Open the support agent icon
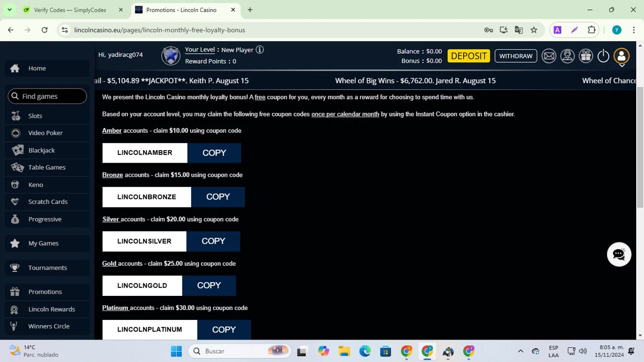This screenshot has width=644, height=362. pos(568,56)
